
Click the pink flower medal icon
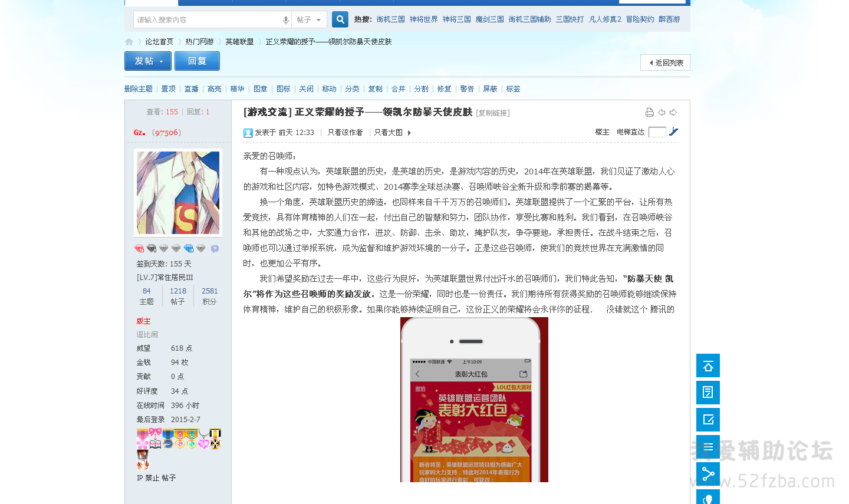143,439
